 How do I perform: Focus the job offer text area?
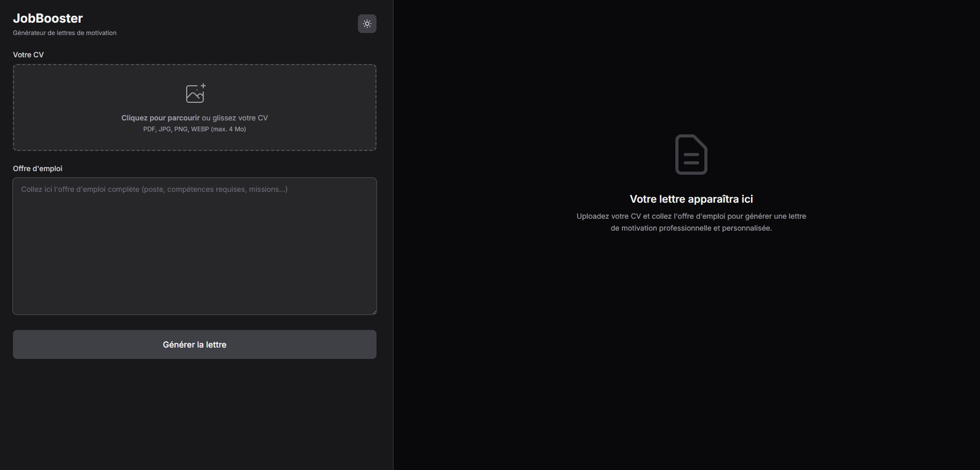point(194,245)
